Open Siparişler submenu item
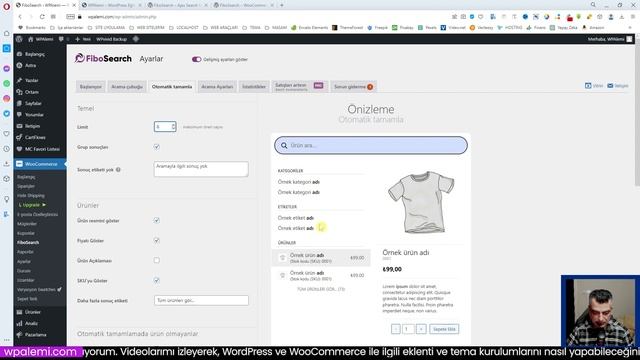 [26, 186]
